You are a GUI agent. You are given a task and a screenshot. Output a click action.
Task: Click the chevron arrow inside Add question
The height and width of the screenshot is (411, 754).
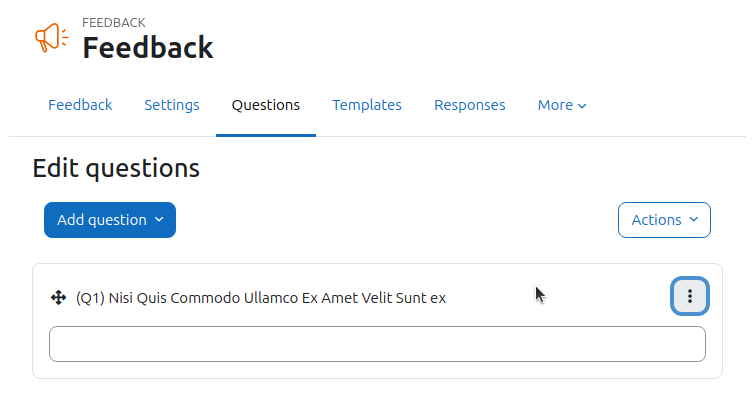[159, 220]
